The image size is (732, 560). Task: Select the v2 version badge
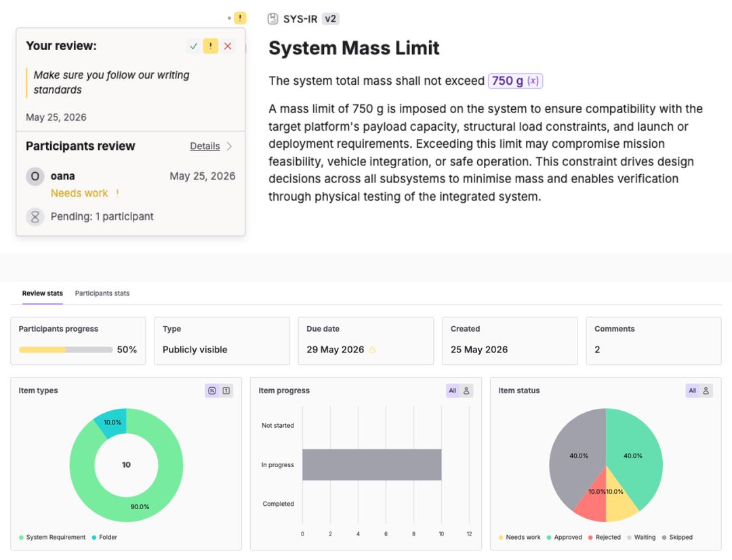(331, 19)
